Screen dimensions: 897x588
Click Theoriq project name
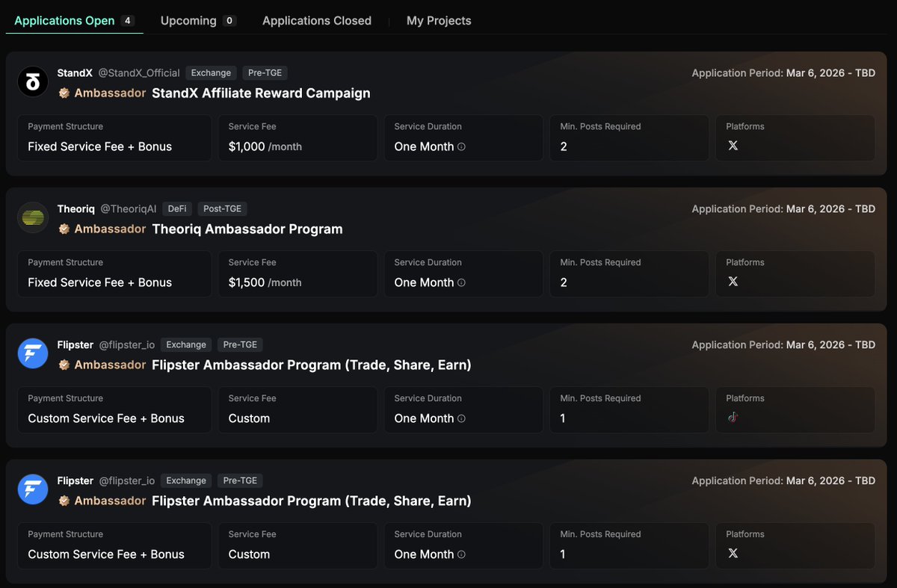pyautogui.click(x=76, y=209)
